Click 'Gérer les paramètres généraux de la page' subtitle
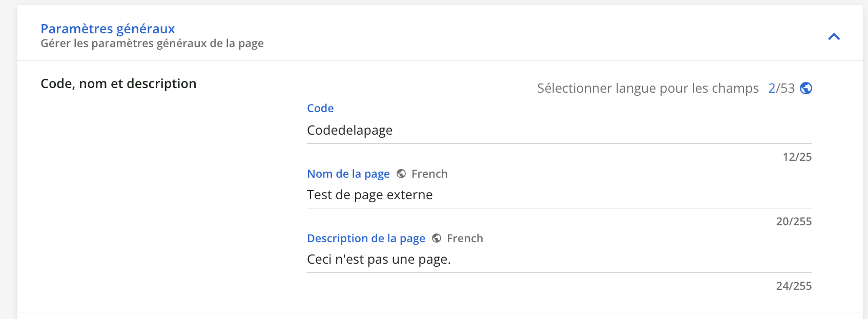Screen dimensions: 868x319 tap(152, 44)
